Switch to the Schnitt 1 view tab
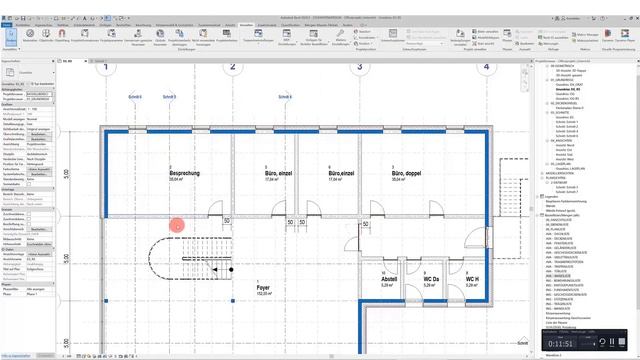 click(100, 61)
